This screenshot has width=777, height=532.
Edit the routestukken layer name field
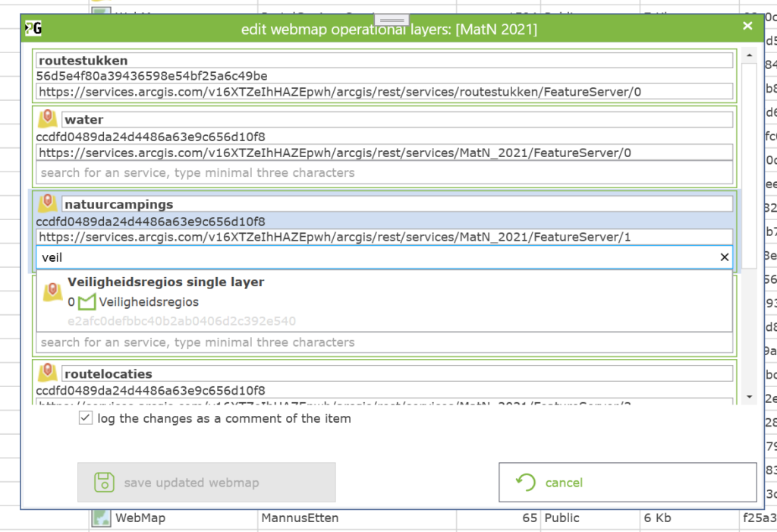pos(385,61)
